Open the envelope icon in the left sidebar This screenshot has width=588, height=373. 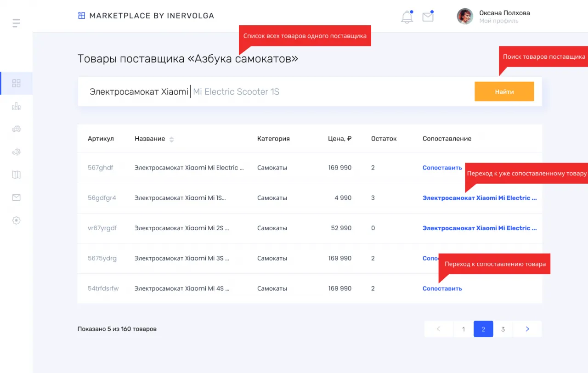(x=16, y=198)
